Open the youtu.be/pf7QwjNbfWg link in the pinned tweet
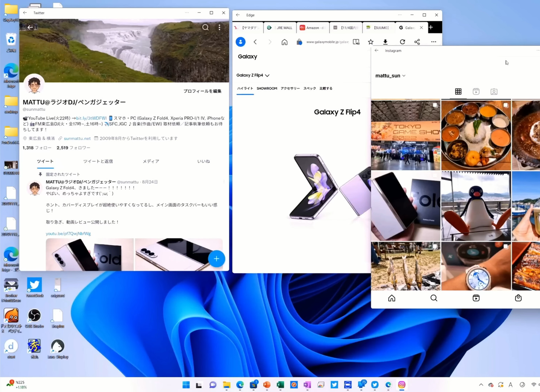The width and height of the screenshot is (540, 392). (x=68, y=233)
